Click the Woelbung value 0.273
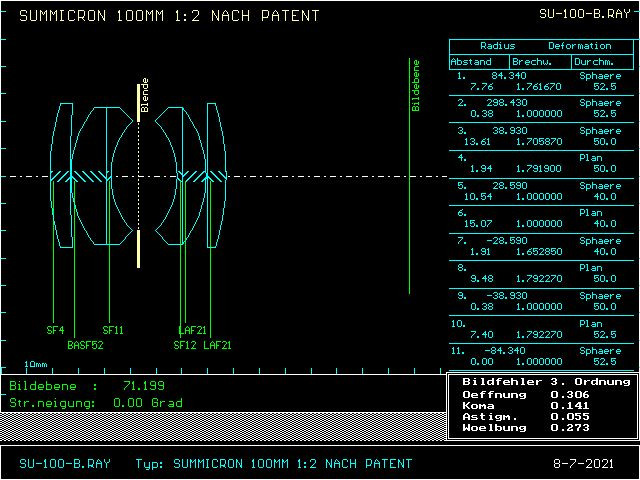The width and height of the screenshot is (640, 480). tap(567, 428)
